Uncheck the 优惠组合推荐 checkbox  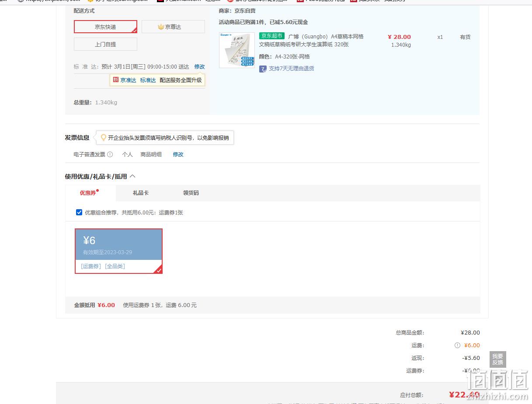click(x=79, y=212)
